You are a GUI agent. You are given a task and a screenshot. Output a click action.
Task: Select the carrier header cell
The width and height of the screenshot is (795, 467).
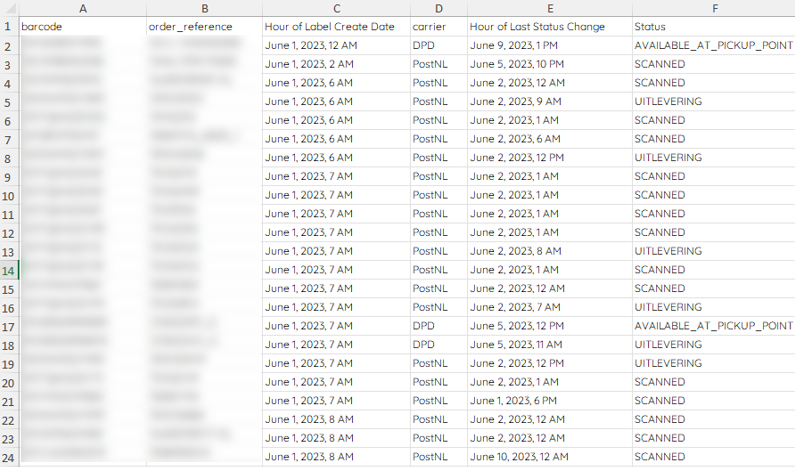pos(439,26)
